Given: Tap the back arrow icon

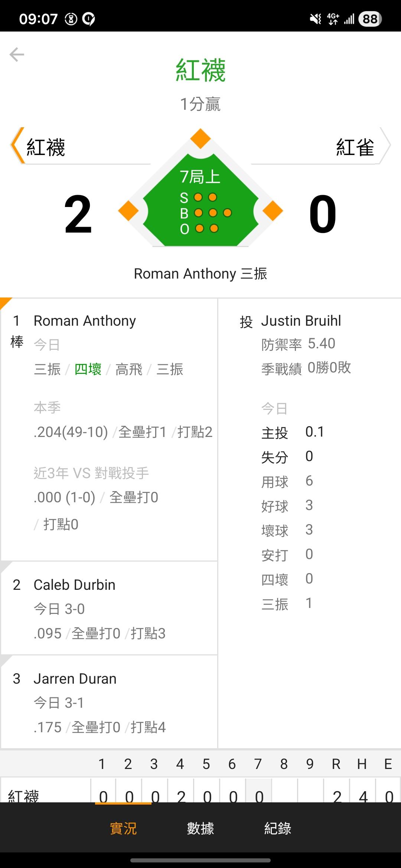Looking at the screenshot, I should 17,55.
